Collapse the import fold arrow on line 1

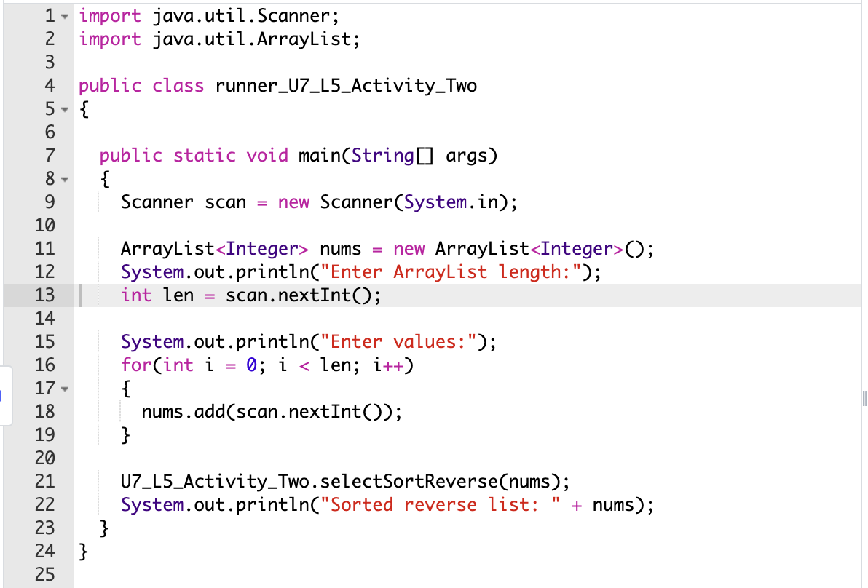pos(64,15)
